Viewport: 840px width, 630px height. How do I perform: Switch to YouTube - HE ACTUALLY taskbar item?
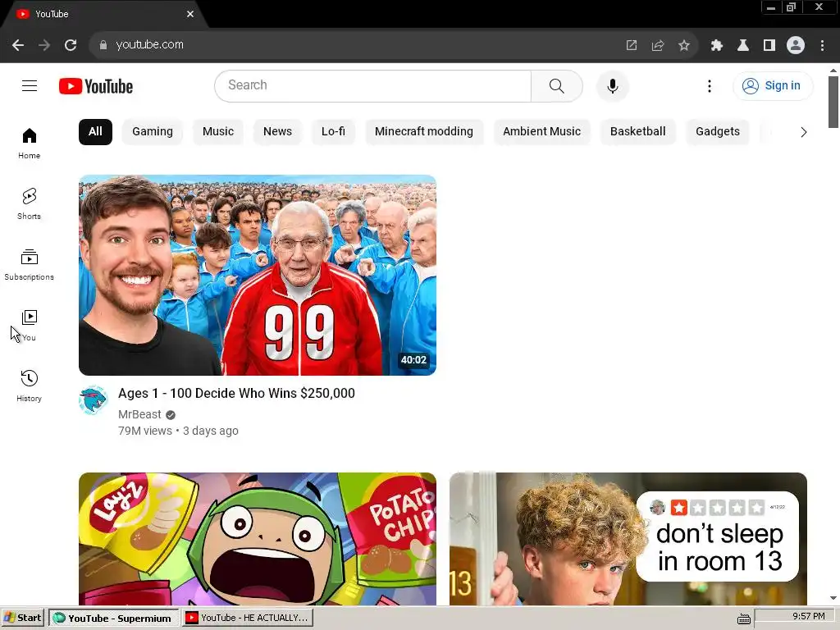pyautogui.click(x=248, y=618)
